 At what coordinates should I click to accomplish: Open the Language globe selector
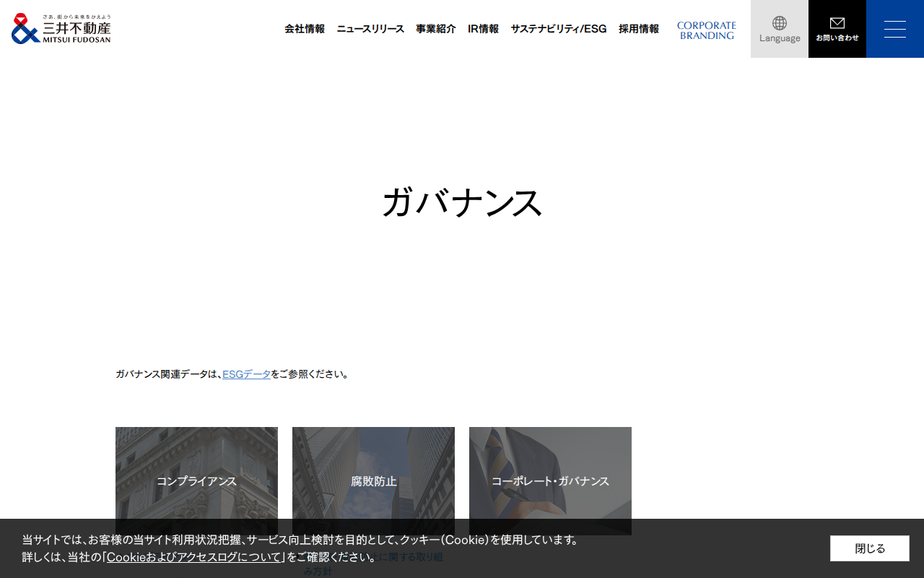tap(780, 29)
